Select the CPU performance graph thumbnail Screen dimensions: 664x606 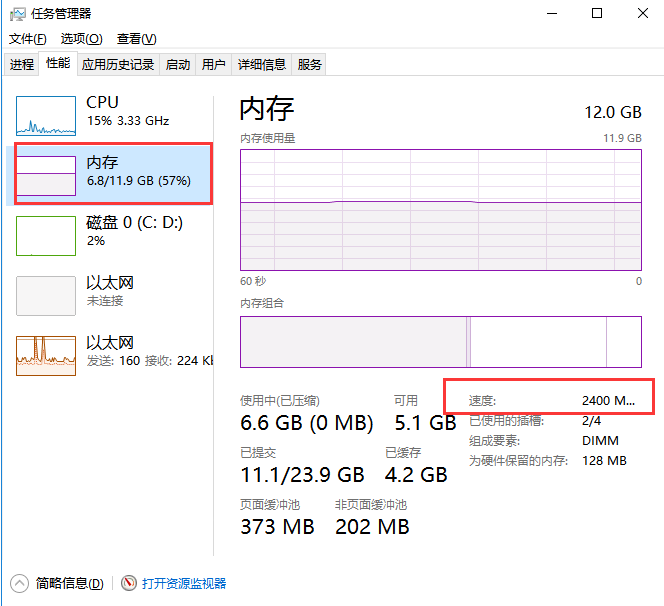tap(46, 116)
